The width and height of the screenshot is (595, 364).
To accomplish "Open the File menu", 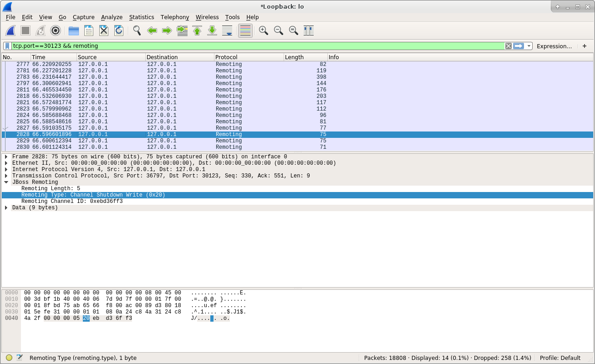I will click(10, 17).
